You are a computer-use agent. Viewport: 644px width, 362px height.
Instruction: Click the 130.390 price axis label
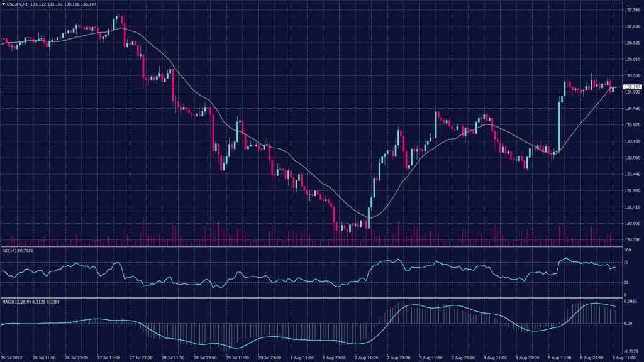pyautogui.click(x=631, y=239)
